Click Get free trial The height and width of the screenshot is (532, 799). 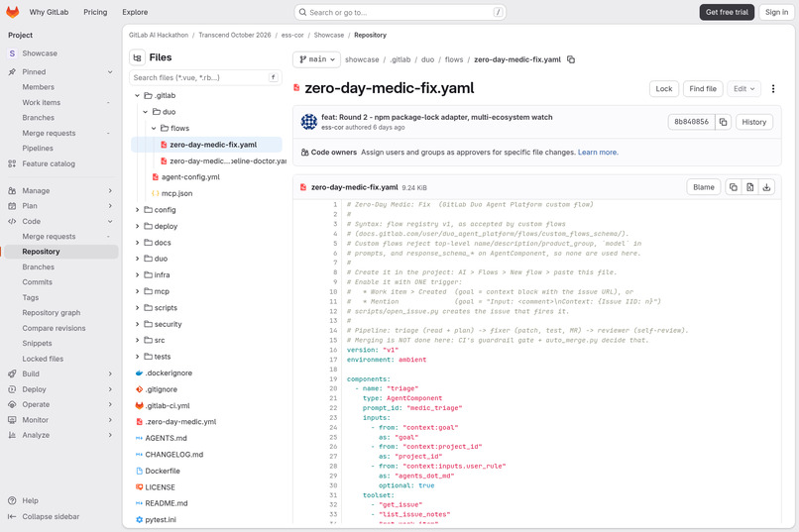727,12
